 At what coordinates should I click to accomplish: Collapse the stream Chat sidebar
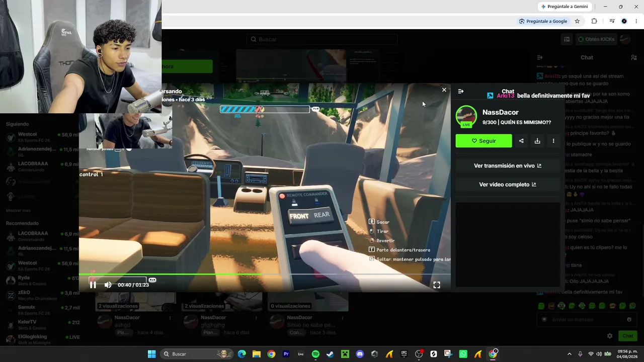pos(540,57)
